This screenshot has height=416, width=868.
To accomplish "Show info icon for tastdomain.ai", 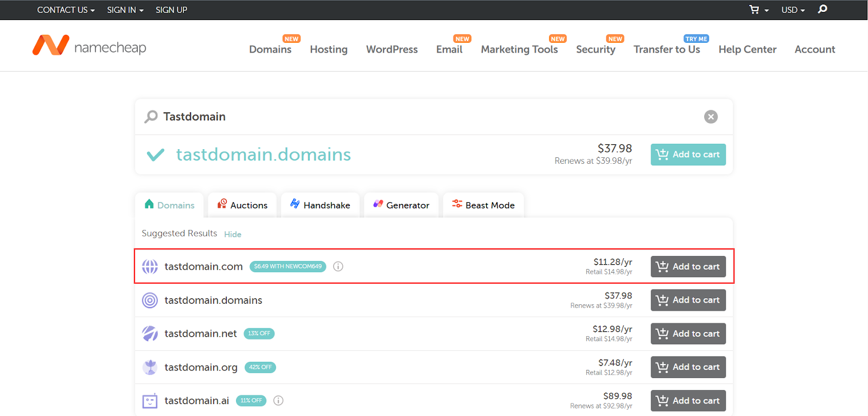I will [278, 401].
